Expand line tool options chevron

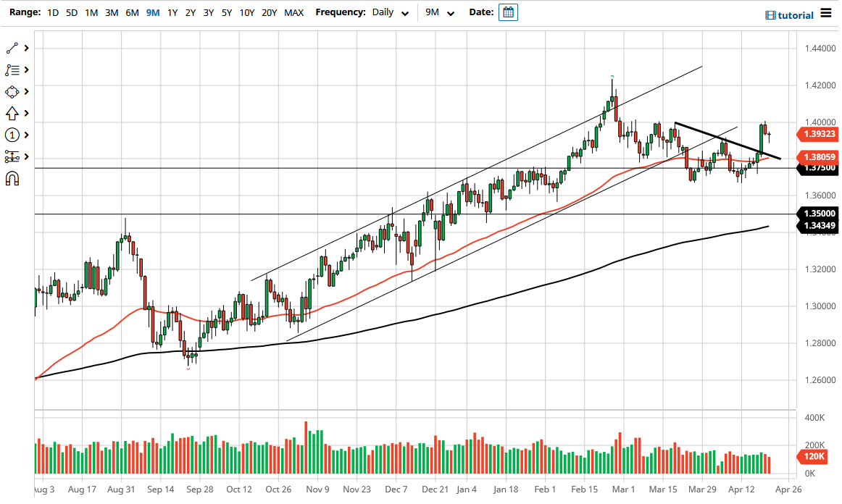pyautogui.click(x=26, y=49)
